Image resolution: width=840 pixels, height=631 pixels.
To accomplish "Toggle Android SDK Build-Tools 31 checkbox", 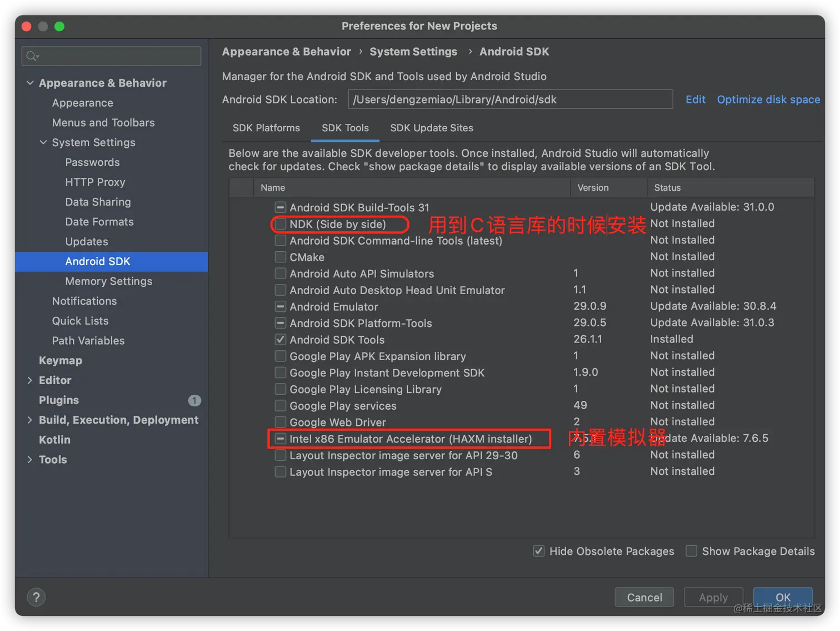I will (281, 207).
